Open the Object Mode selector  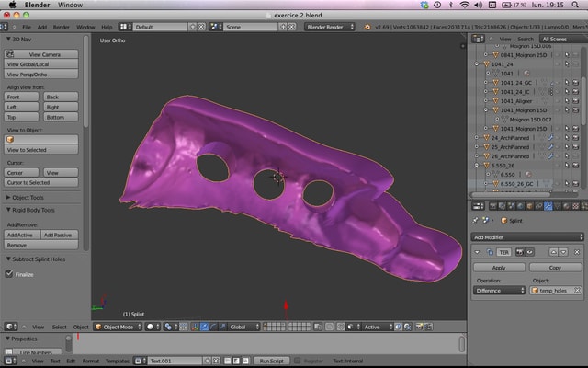[x=118, y=327]
